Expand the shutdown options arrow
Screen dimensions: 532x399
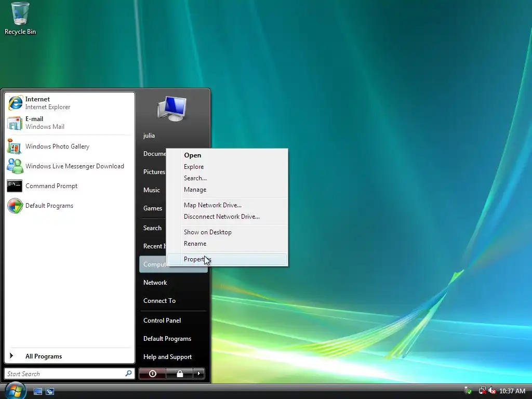(x=199, y=374)
